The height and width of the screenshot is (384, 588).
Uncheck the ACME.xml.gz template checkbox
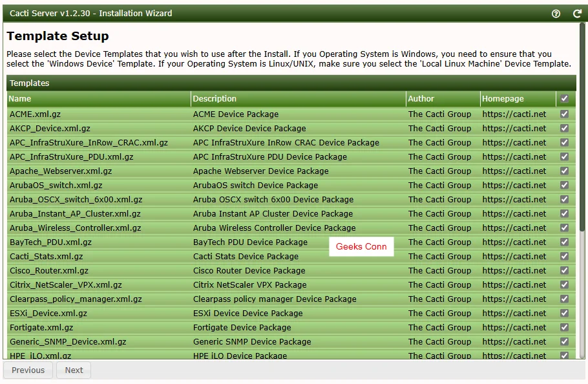tap(564, 114)
